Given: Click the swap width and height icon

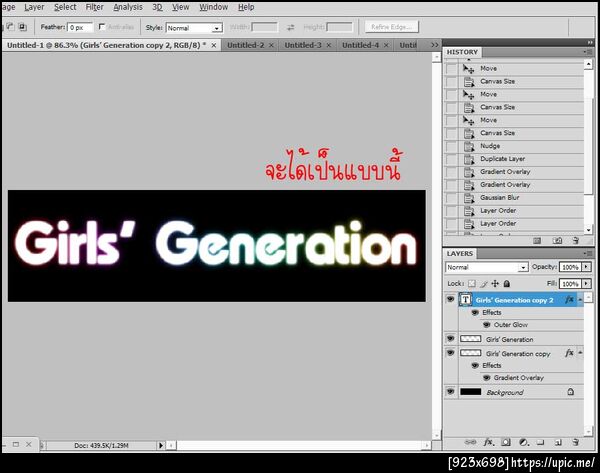Looking at the screenshot, I should click(291, 27).
